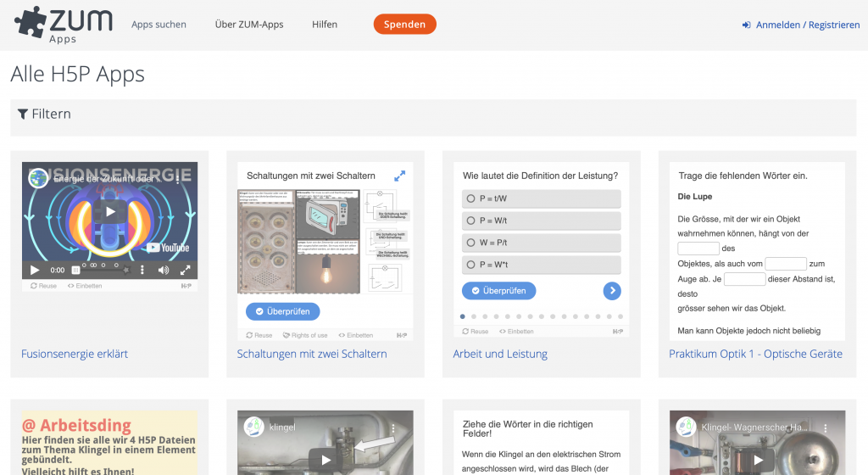Screen dimensions: 868x475
Task: Choose the option P = W/t
Action: [x=470, y=221]
